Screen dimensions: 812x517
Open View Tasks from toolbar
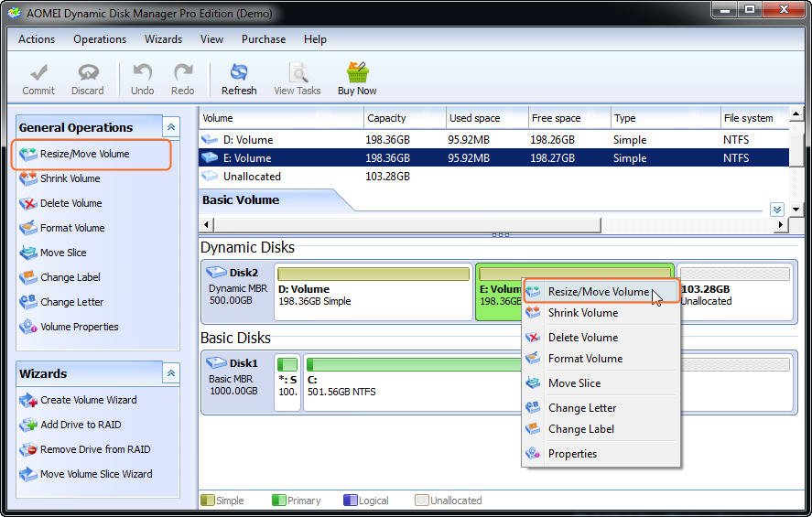click(x=298, y=80)
